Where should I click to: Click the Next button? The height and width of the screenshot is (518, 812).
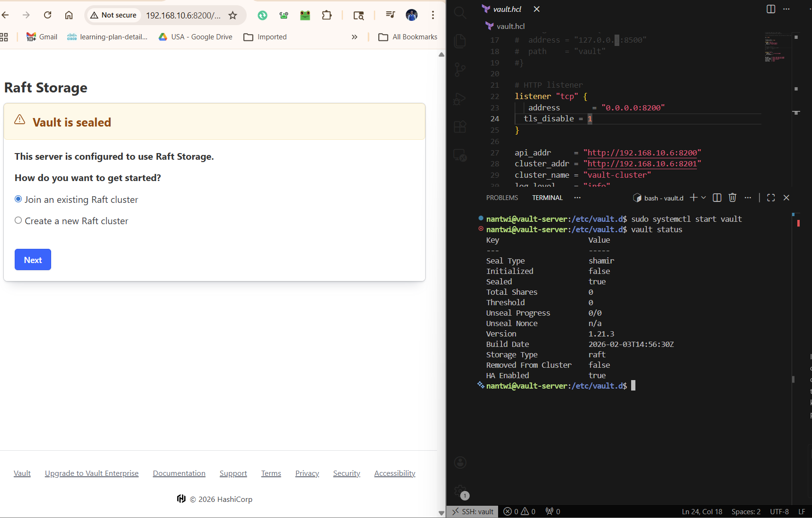[33, 260]
